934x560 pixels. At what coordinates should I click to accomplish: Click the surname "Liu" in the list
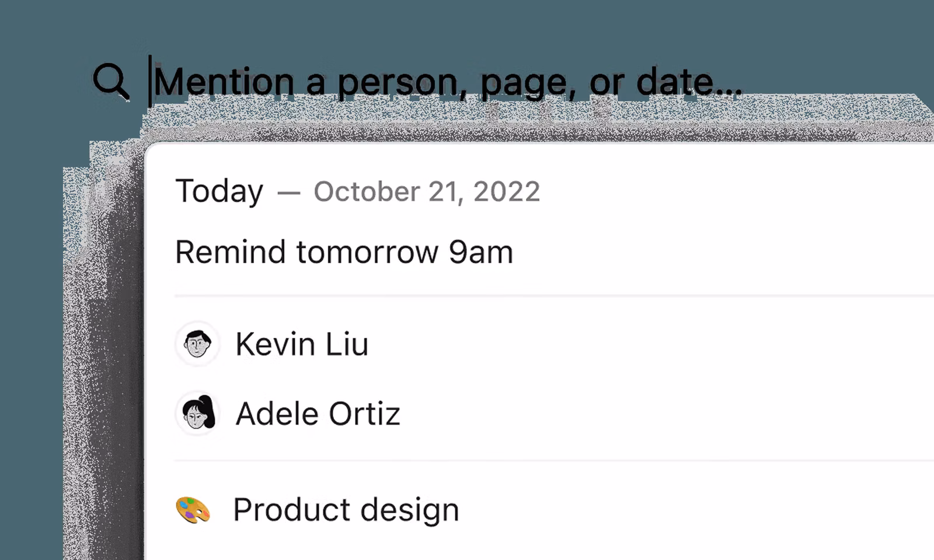tap(347, 344)
